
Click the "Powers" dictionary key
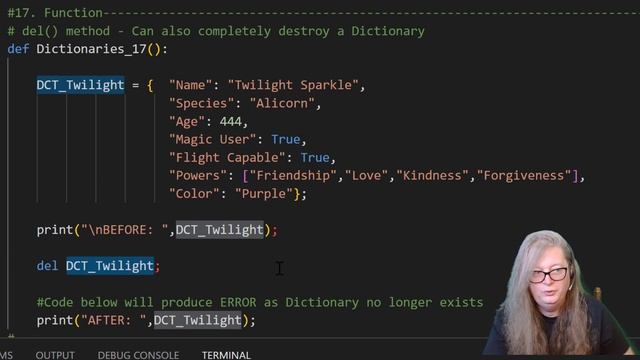tap(198, 176)
